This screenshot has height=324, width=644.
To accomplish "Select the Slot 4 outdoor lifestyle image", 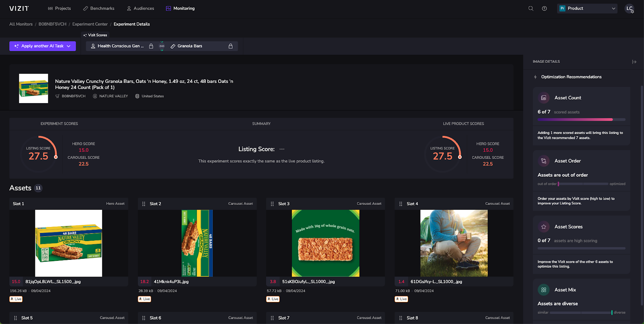I will tap(454, 243).
